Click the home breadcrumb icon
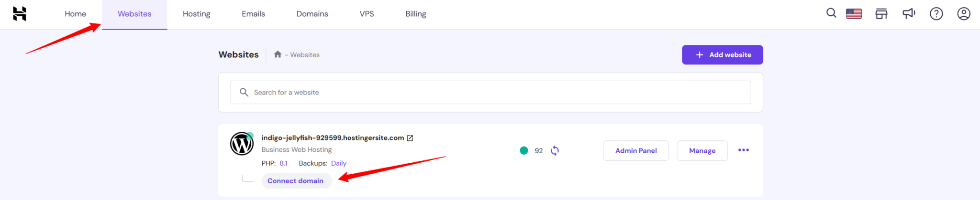 pyautogui.click(x=278, y=54)
